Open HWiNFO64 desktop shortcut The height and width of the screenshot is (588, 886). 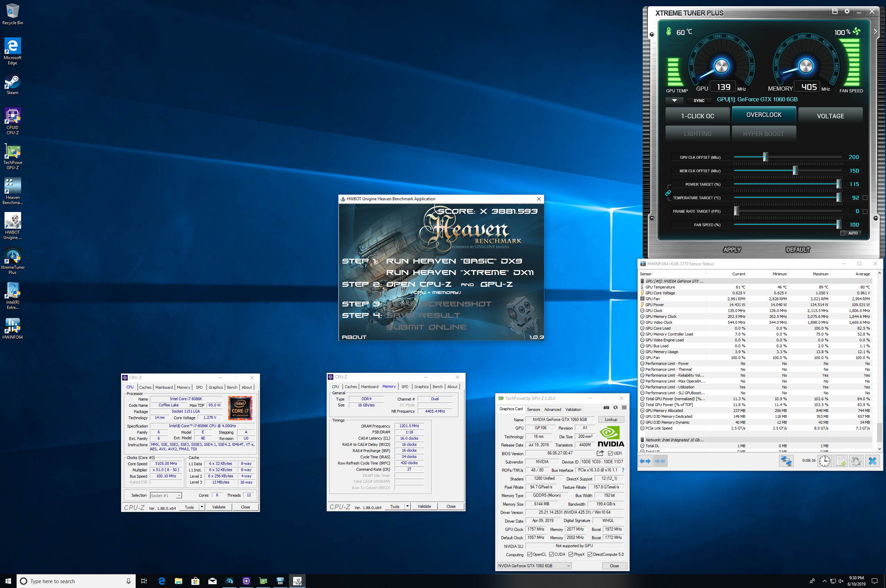[x=12, y=329]
